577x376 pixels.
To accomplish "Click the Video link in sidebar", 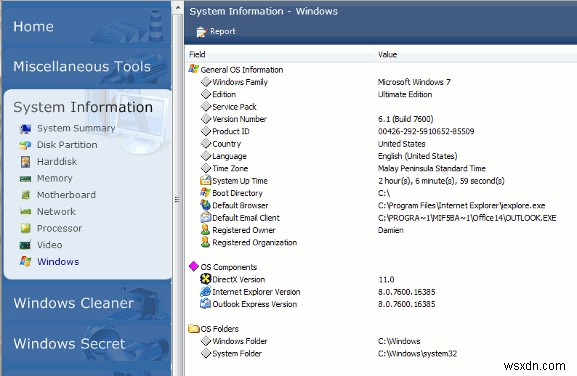I will [50, 245].
